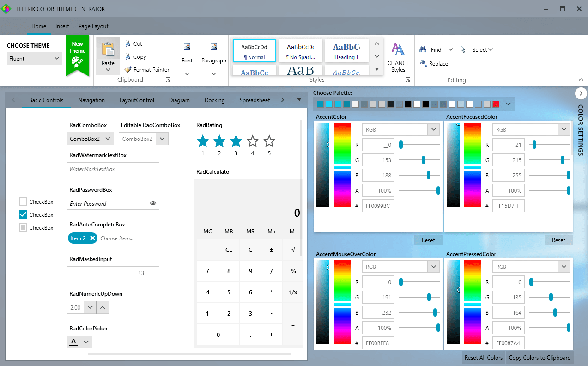588x366 pixels.
Task: Open AccentColor RGB mode dropdown
Action: (x=433, y=130)
